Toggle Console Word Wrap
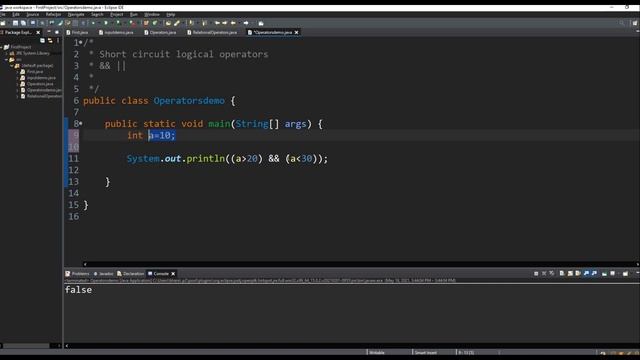 click(578, 273)
